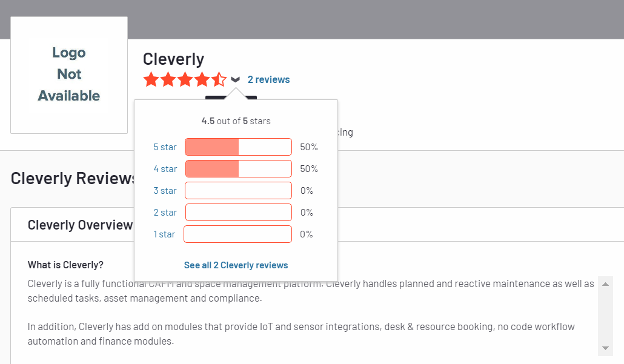Select the half-filled fifth star icon
The image size is (624, 364).
(x=219, y=79)
